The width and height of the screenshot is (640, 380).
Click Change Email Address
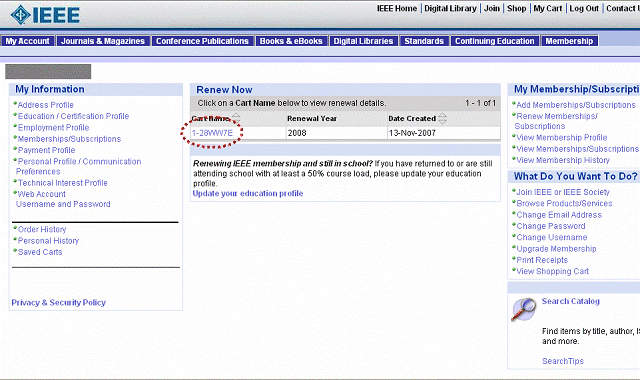(x=559, y=215)
